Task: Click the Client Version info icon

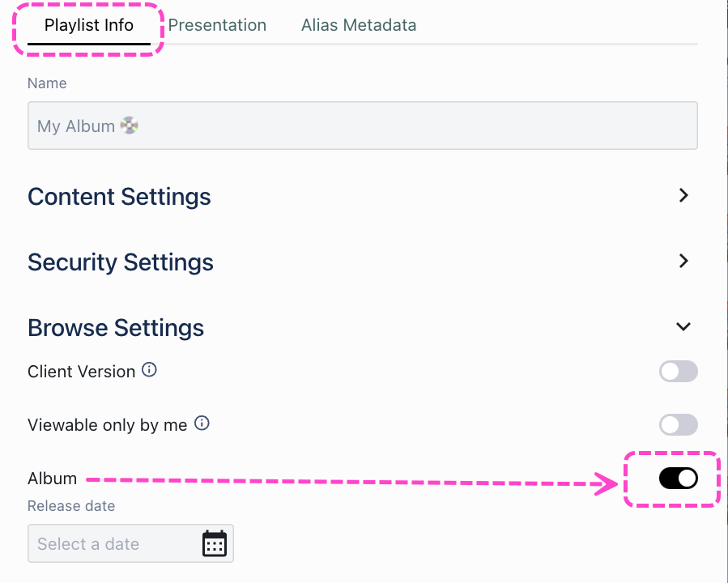Action: coord(149,370)
